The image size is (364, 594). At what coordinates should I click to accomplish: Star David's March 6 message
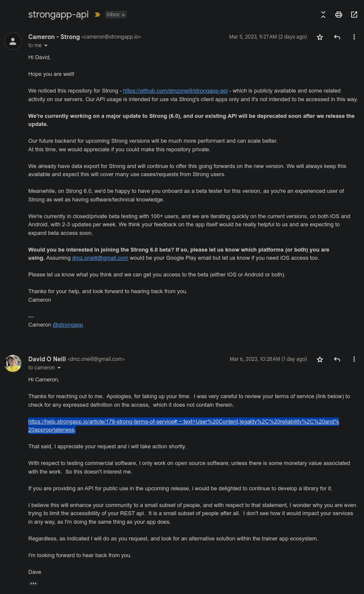tap(320, 359)
